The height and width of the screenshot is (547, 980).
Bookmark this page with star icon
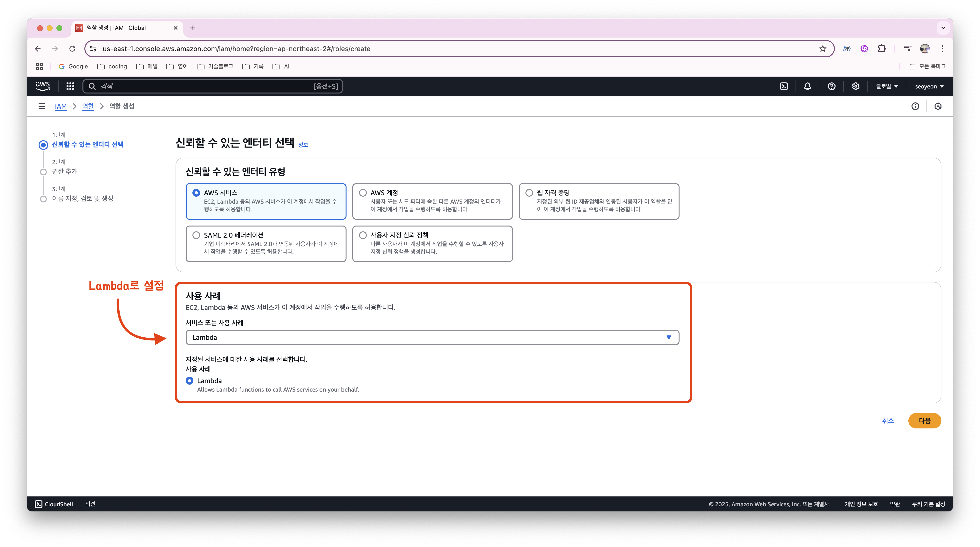823,49
